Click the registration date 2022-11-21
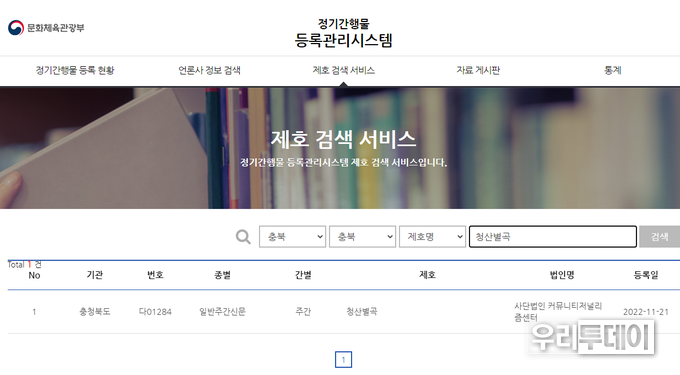This screenshot has width=680, height=375. (646, 312)
